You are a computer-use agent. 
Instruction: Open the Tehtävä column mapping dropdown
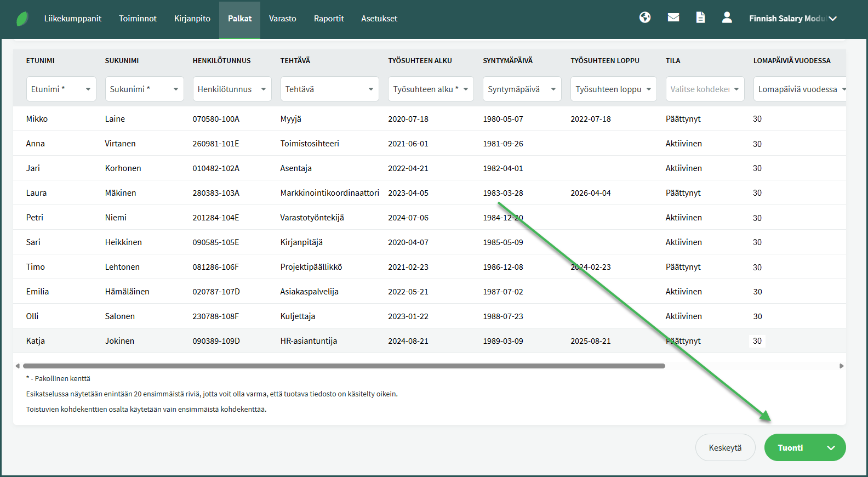click(329, 89)
